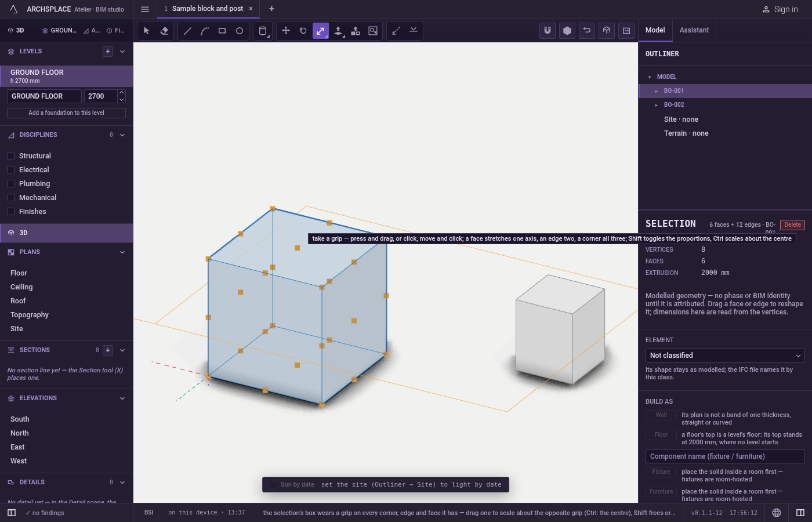The image size is (812, 522).
Task: Toggle the left sidebar panel icon
Action: [12, 513]
